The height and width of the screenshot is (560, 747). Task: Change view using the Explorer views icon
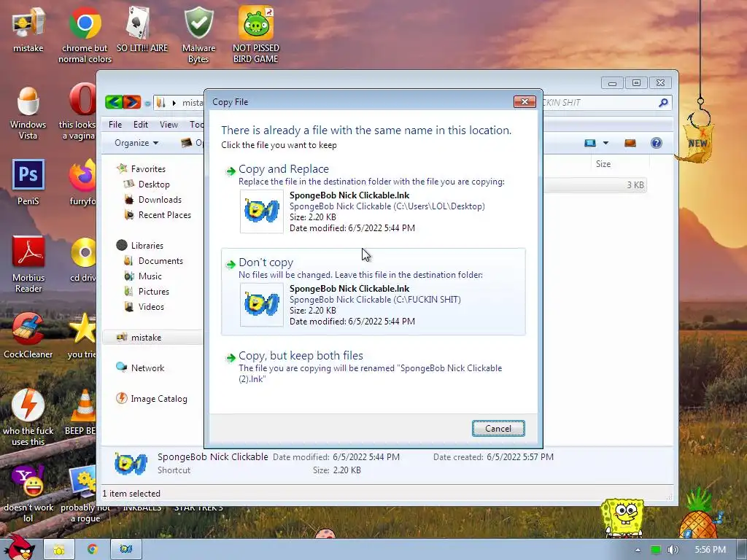click(x=589, y=143)
